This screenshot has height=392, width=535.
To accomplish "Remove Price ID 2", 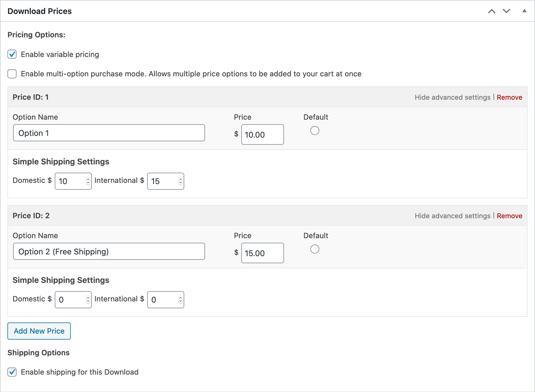I will coord(509,216).
